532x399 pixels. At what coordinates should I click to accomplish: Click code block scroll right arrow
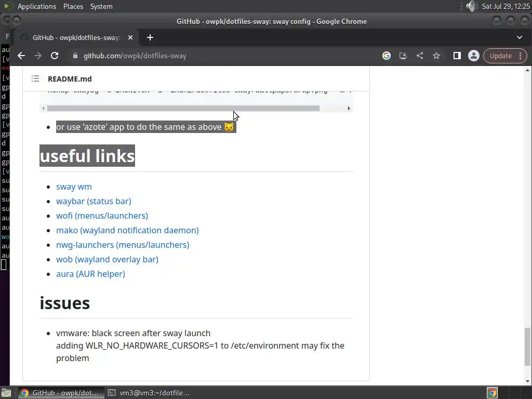click(349, 109)
